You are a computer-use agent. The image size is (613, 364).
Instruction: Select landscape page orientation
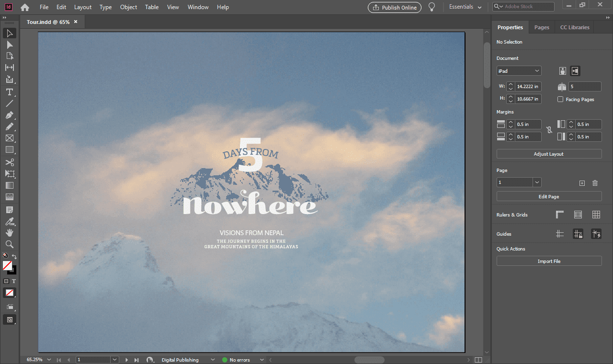575,71
